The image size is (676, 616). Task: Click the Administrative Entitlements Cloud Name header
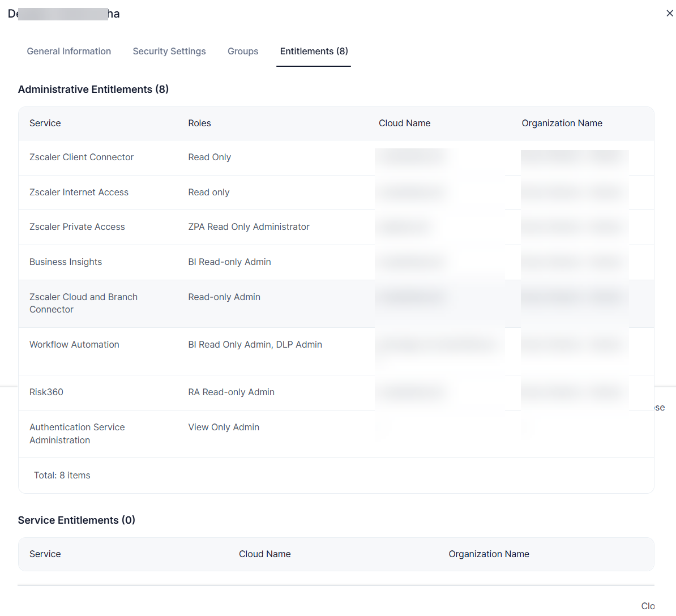405,123
